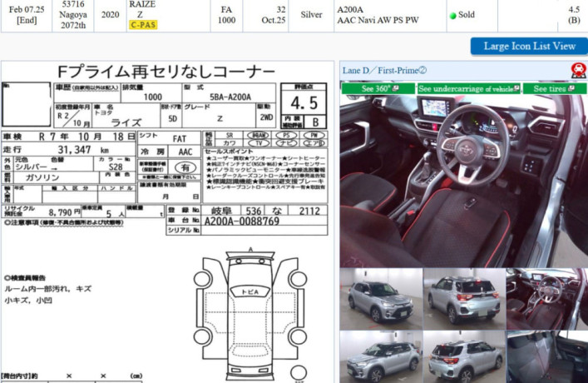Viewport: 588px width, 383px height.
Task: Click the C-PAS highlighted label
Action: tap(143, 25)
